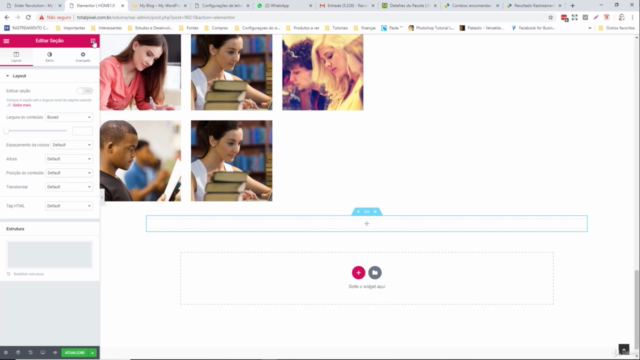Follow the Saiba mais link
The height and width of the screenshot is (360, 640).
coord(22,105)
